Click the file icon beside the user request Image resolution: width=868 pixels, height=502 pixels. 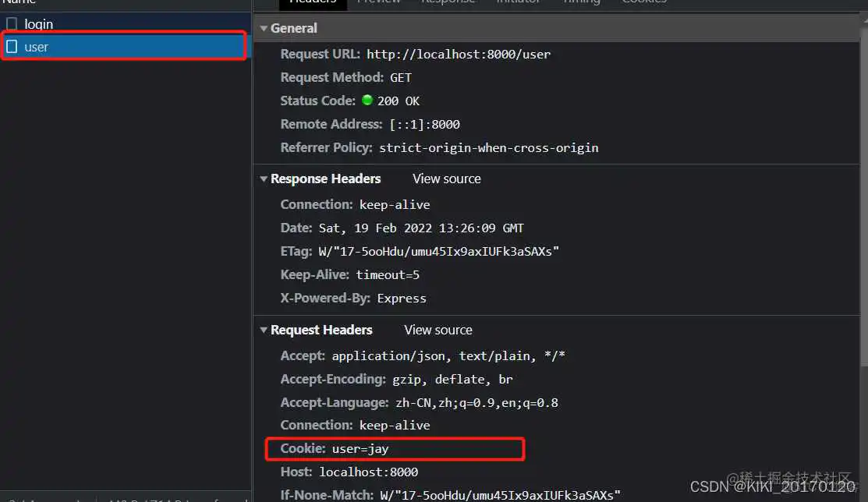(11, 47)
